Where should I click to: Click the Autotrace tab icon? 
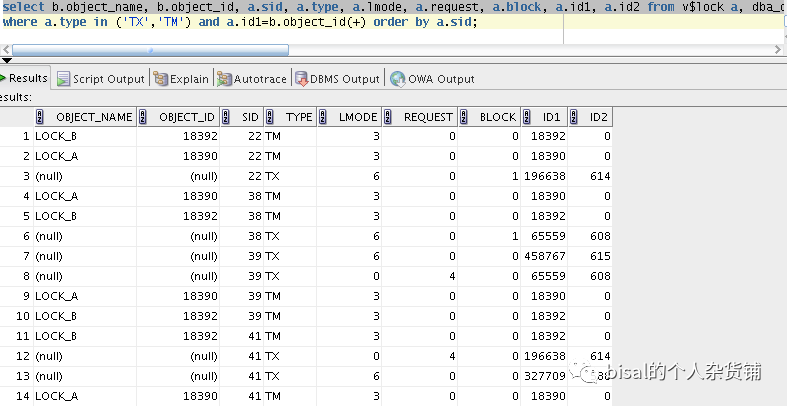[225, 79]
